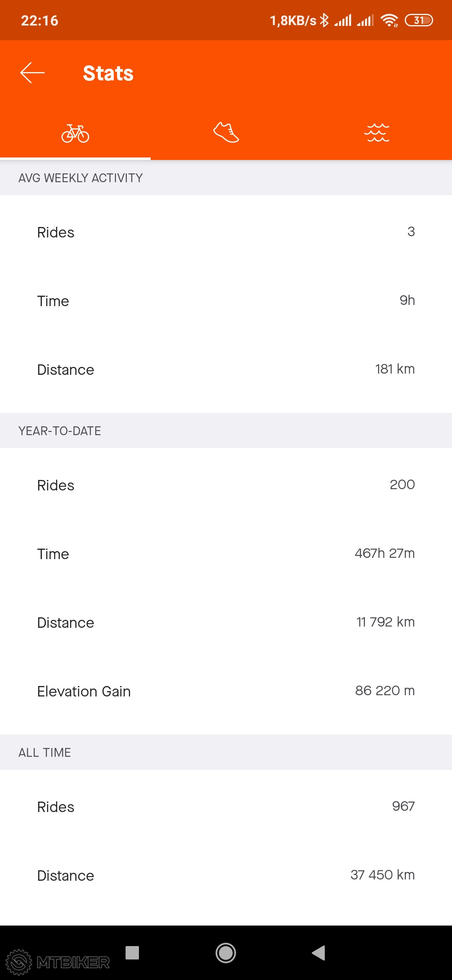This screenshot has height=980, width=452.
Task: Select the 11 792 km distance row
Action: 226,622
